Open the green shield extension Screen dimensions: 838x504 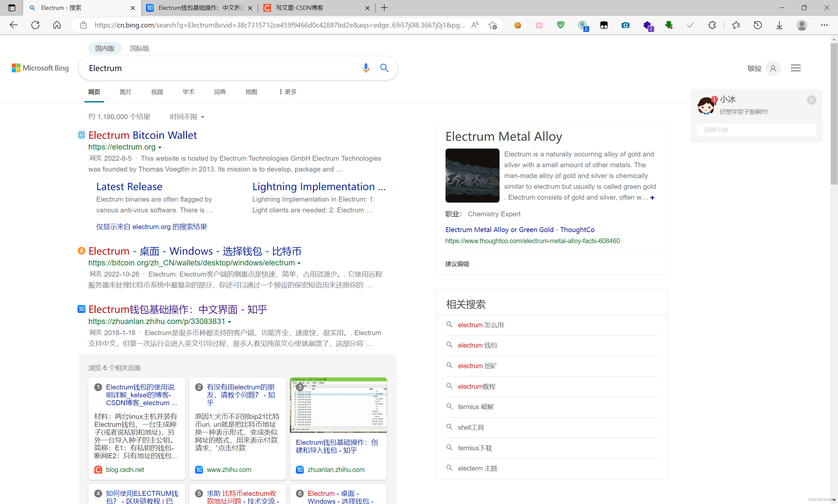[x=560, y=25]
